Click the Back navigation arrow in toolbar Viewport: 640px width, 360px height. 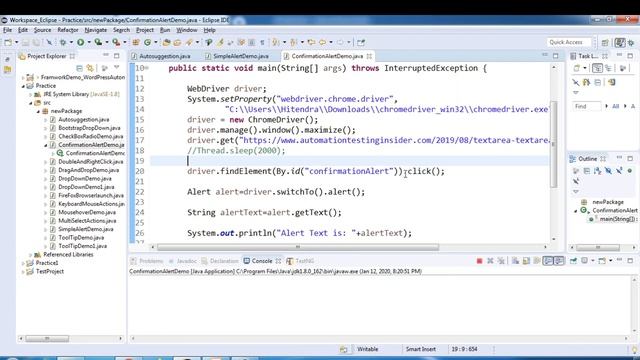[322, 42]
